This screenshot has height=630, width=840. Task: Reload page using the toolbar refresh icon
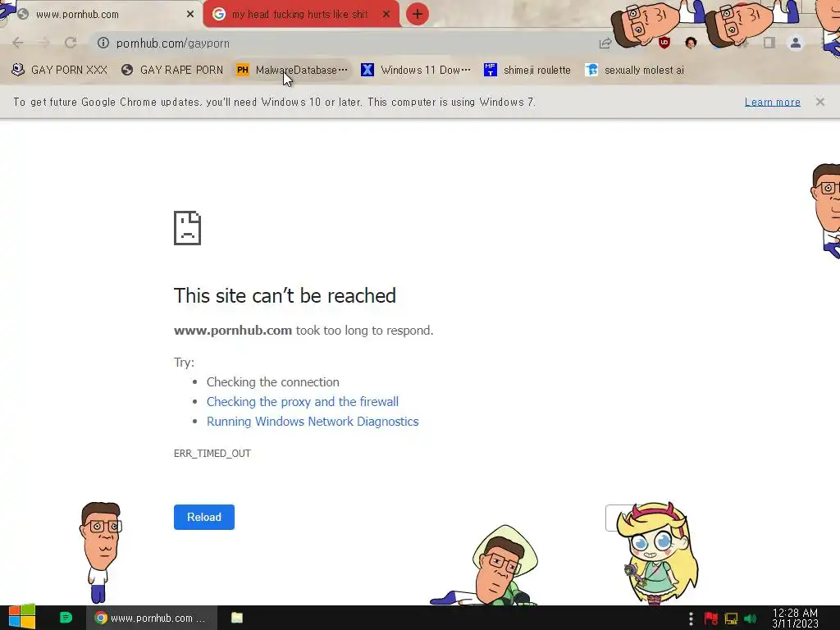pyautogui.click(x=71, y=43)
